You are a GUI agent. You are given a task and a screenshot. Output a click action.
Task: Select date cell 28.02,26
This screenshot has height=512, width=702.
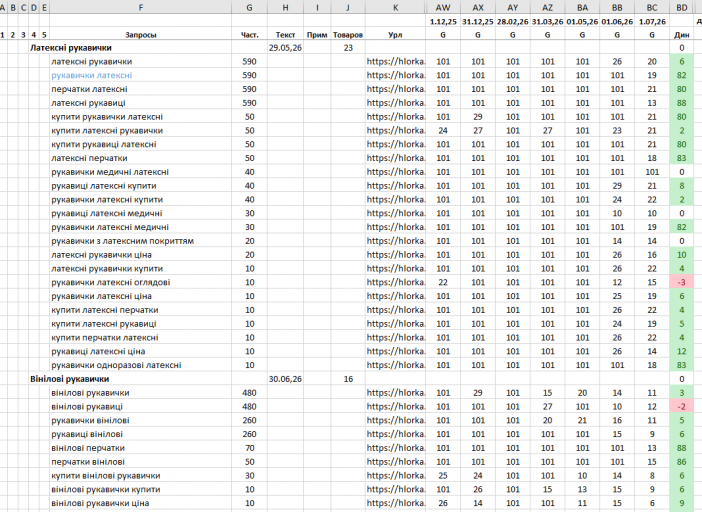(513, 21)
